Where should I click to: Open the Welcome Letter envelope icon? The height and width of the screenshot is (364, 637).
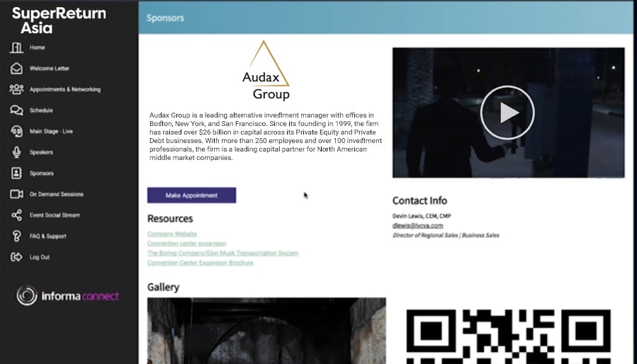(x=16, y=68)
